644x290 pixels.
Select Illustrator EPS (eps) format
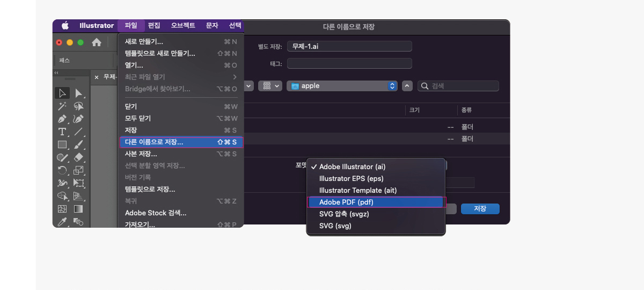pos(376,178)
